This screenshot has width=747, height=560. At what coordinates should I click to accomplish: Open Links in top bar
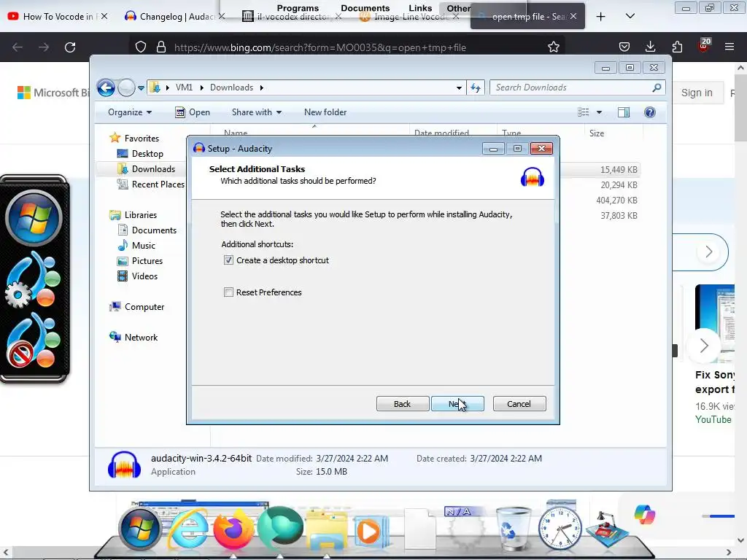pyautogui.click(x=420, y=8)
